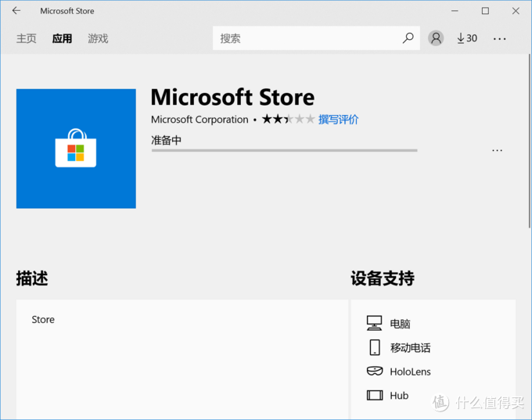This screenshot has width=532, height=420.
Task: Open downloads queue showing 30 items
Action: click(467, 38)
